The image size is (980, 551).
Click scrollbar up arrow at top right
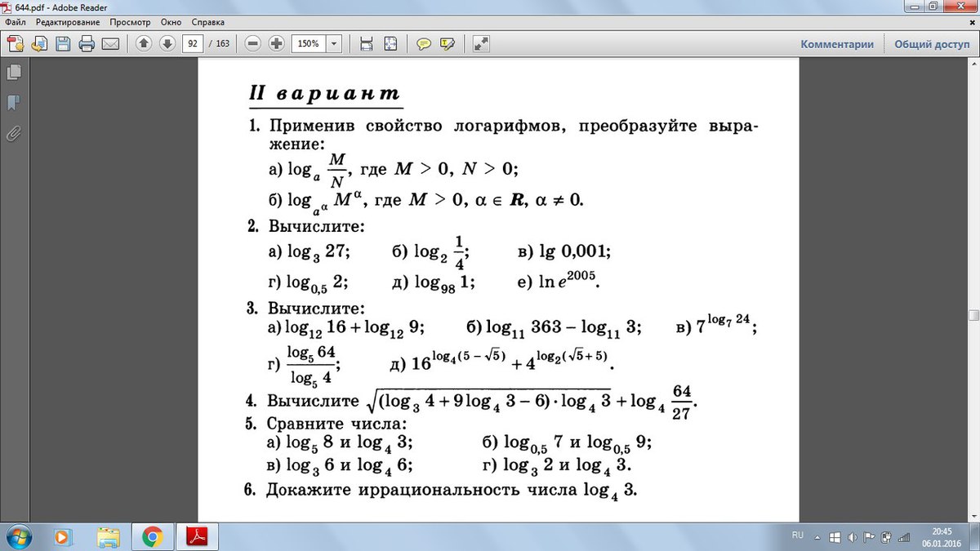973,64
